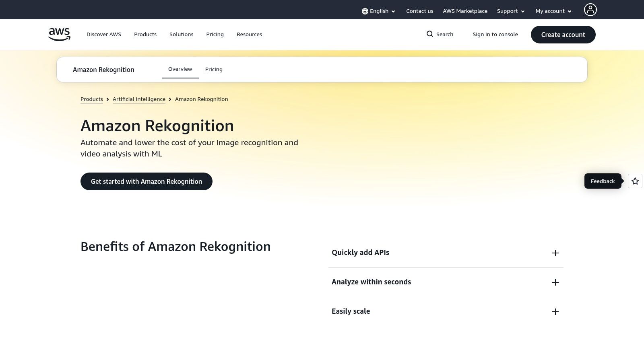Image resolution: width=644 pixels, height=362 pixels.
Task: Click the Amazon Rekognition breadcrumb text
Action: (x=201, y=99)
